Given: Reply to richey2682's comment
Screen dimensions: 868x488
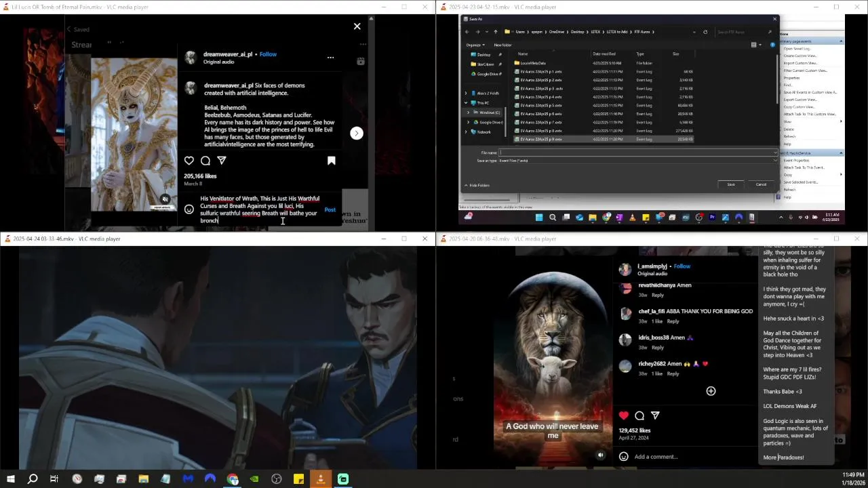Looking at the screenshot, I should click(x=673, y=373).
